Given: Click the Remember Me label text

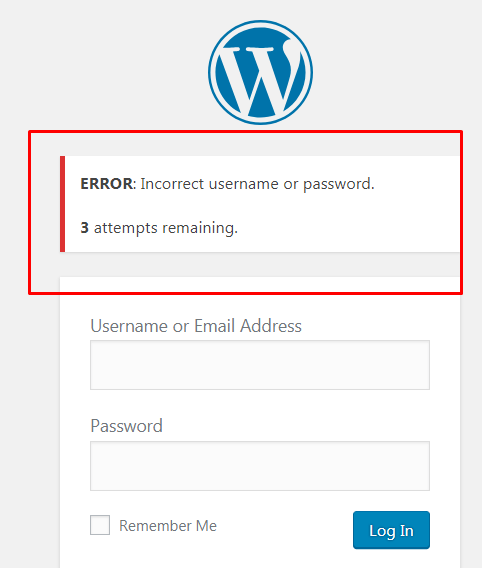Looking at the screenshot, I should click(168, 526).
